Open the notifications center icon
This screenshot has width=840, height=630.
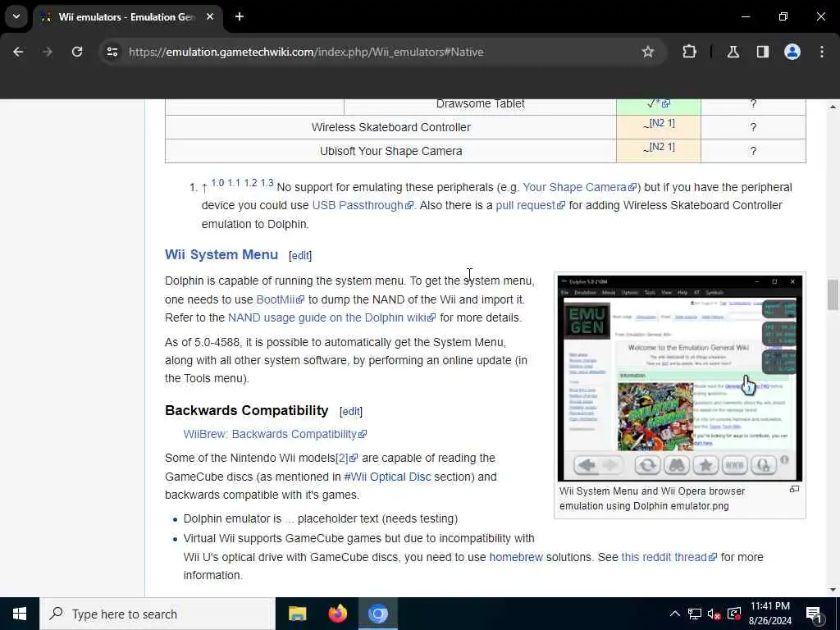[814, 614]
